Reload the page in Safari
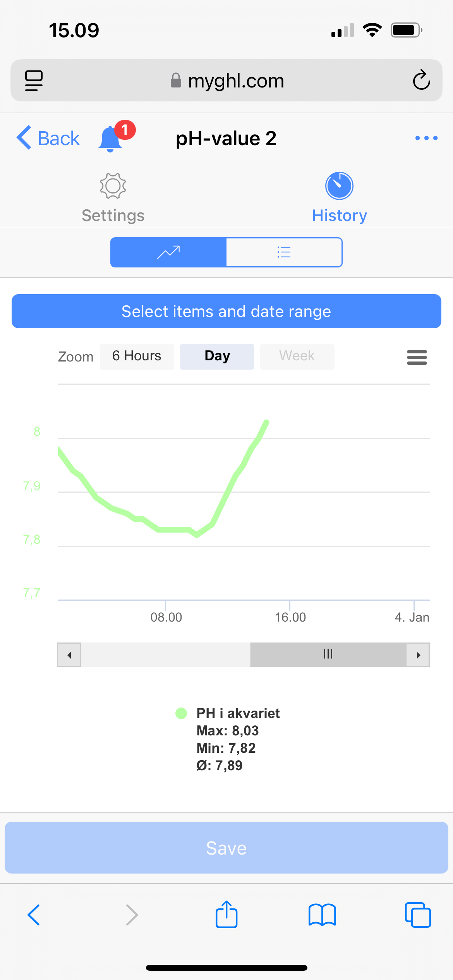 (421, 81)
